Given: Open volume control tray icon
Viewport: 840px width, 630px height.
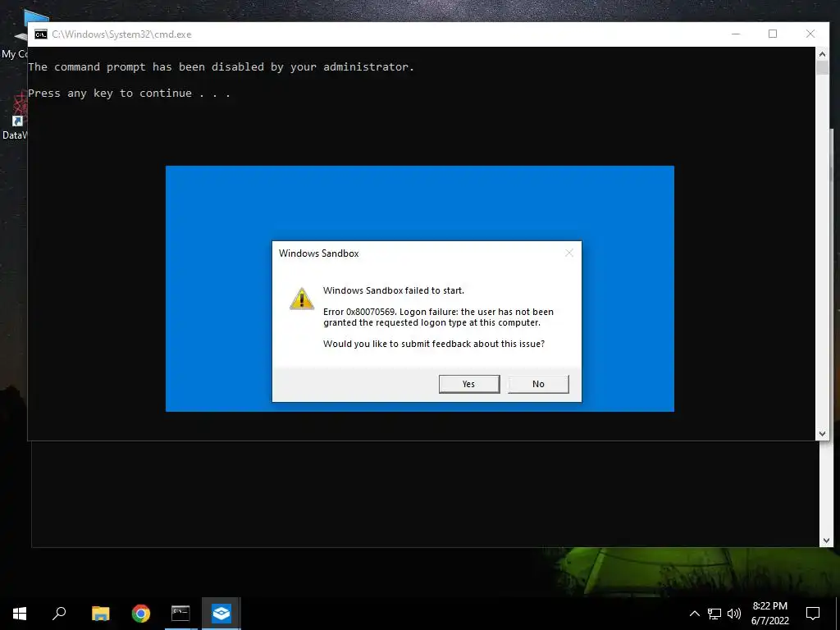Looking at the screenshot, I should click(734, 614).
